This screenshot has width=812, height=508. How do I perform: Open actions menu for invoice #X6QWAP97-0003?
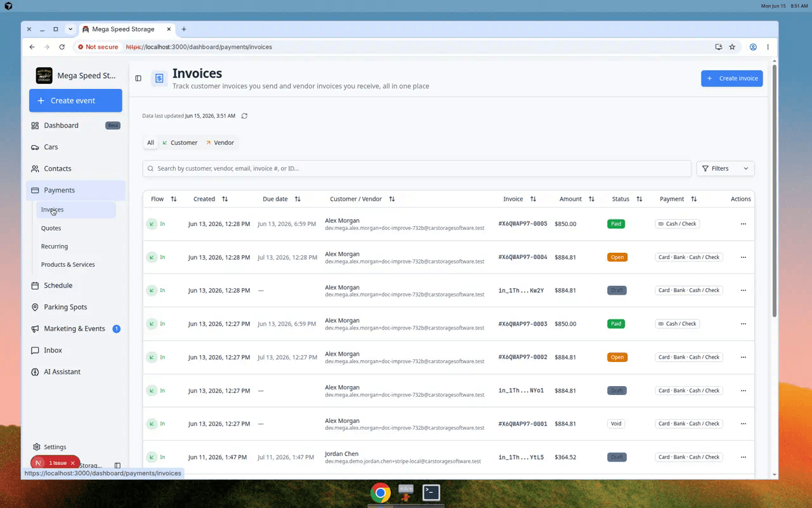point(743,324)
